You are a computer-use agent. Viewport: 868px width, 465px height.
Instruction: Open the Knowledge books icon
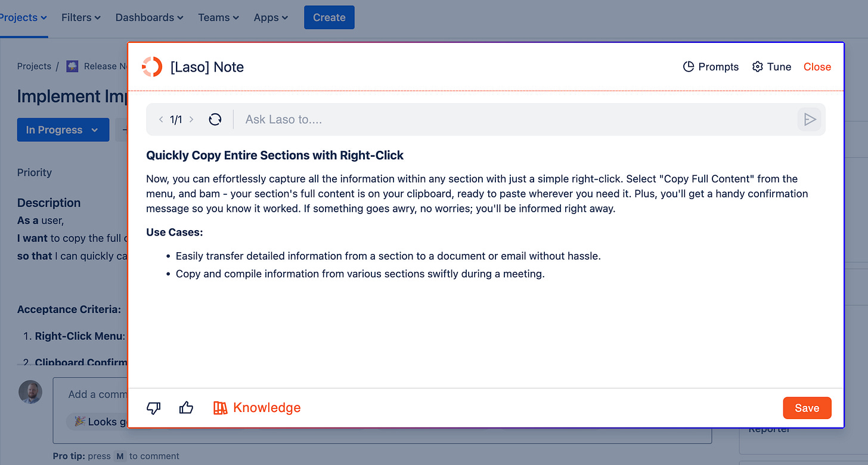(221, 408)
